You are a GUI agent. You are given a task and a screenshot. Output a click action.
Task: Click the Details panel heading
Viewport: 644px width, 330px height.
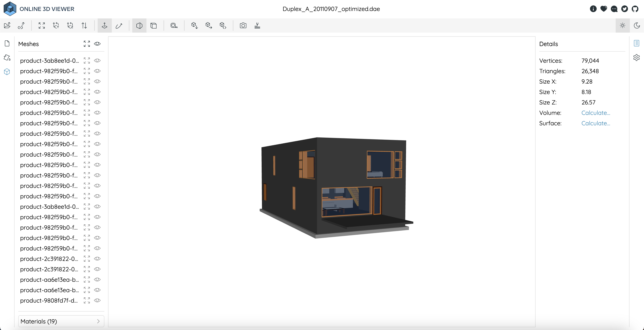(549, 44)
